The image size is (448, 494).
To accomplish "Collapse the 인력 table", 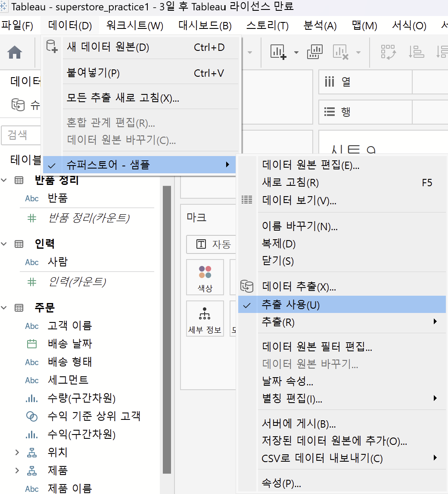I will [4, 244].
